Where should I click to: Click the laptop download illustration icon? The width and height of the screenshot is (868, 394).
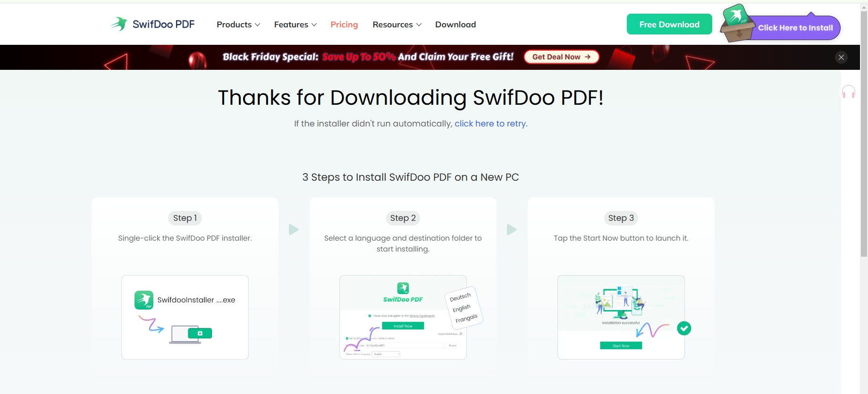click(x=191, y=335)
